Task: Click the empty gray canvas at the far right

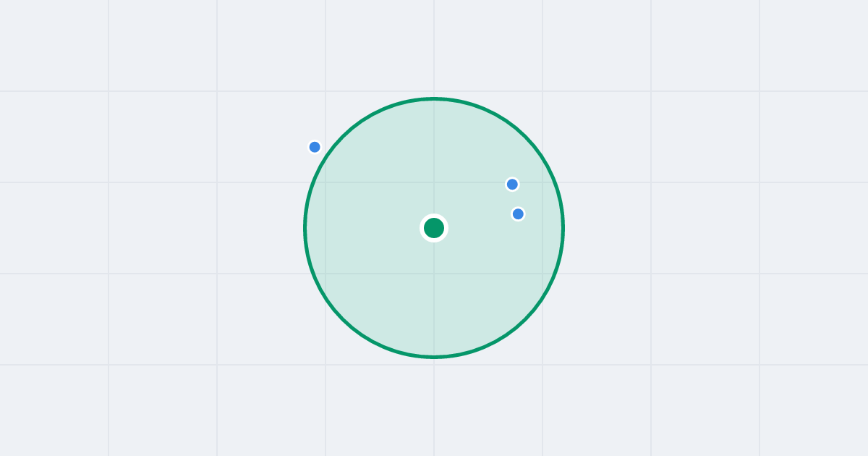Action: pos(814,228)
